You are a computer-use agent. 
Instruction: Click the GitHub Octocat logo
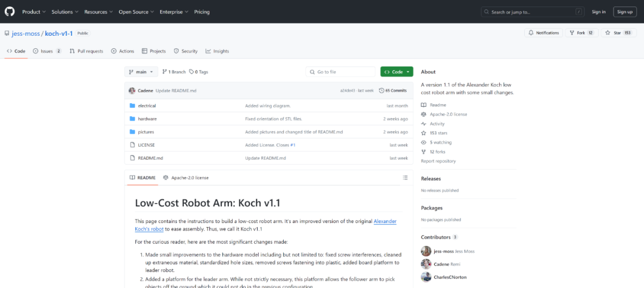(x=10, y=11)
